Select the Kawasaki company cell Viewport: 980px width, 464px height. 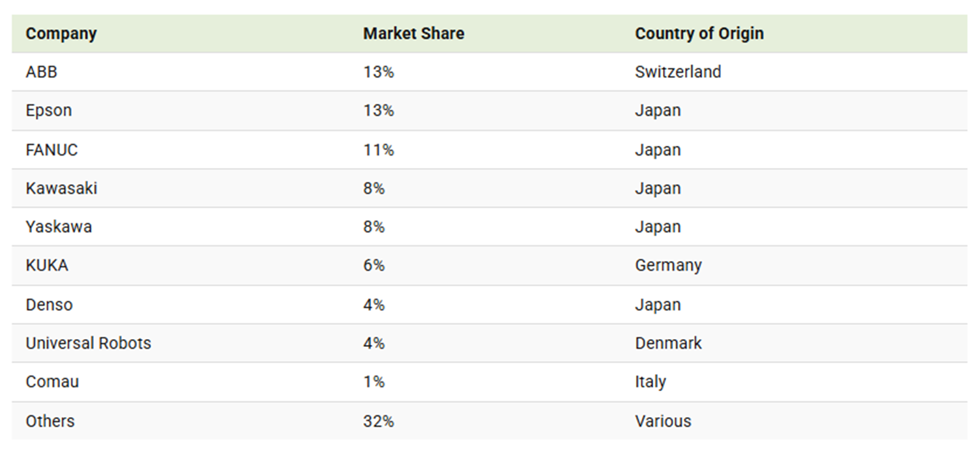pos(62,188)
